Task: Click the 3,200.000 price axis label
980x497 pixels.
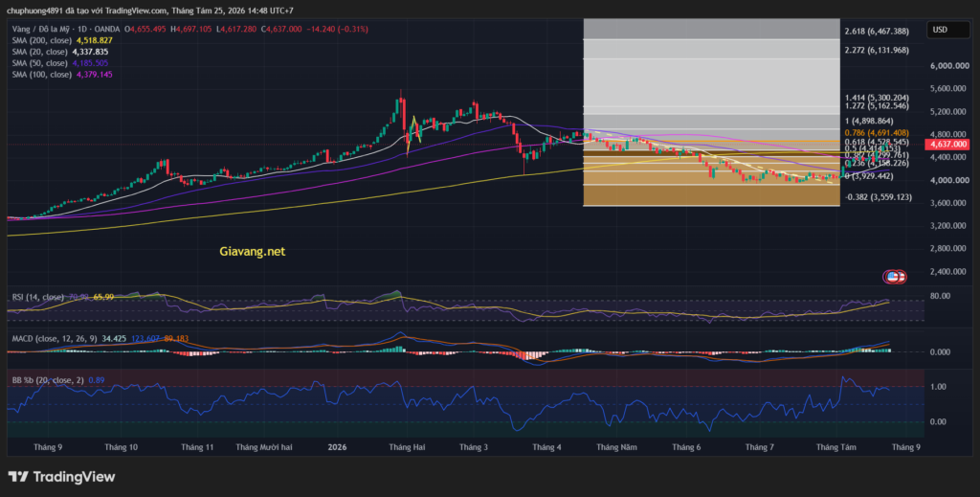Action: click(x=949, y=226)
